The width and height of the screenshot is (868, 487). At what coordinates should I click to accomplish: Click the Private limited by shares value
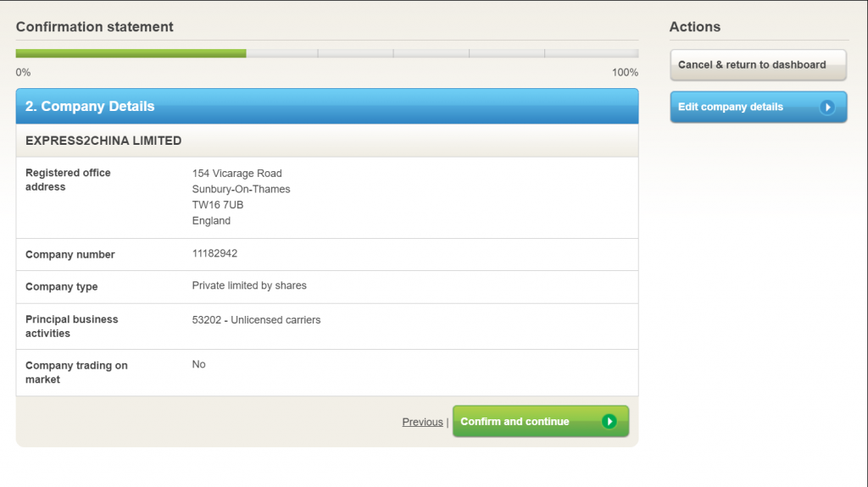249,285
